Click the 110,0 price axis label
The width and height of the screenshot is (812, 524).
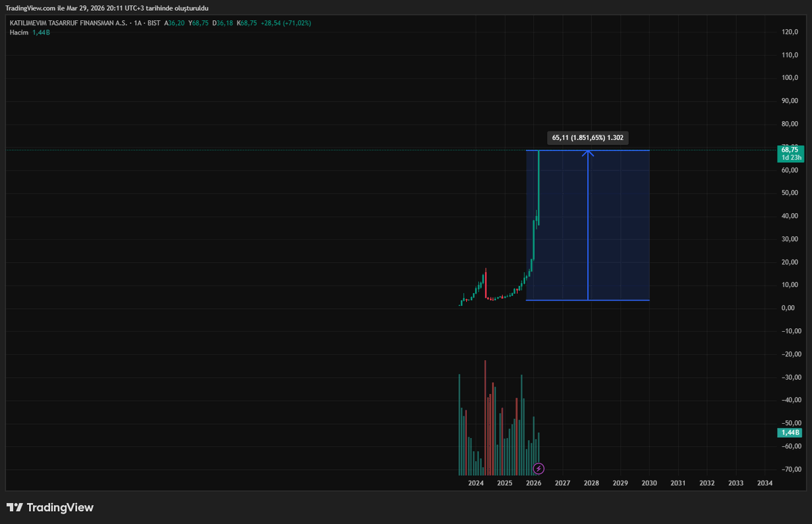[790, 55]
